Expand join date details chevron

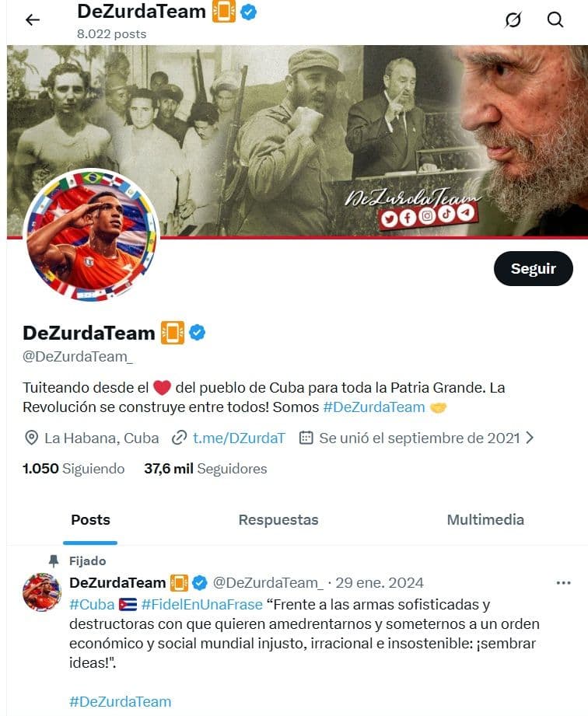(x=530, y=438)
